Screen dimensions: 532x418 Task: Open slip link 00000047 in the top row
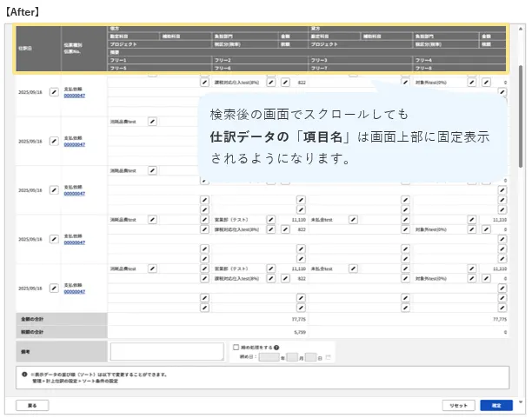[x=74, y=95]
